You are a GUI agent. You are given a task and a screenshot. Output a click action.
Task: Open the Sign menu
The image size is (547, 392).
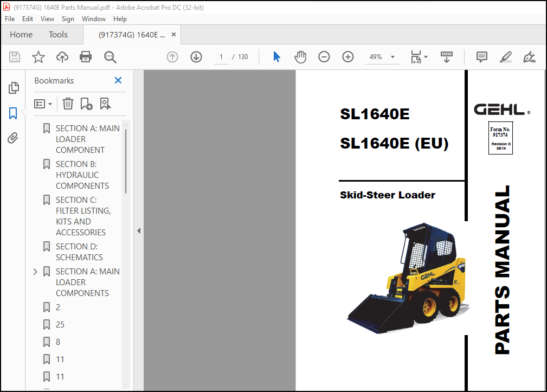[x=68, y=19]
